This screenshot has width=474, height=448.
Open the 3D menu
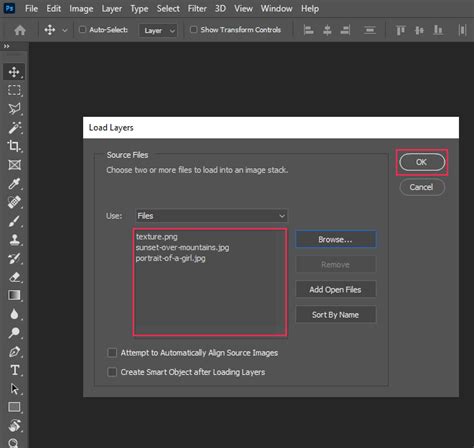[x=220, y=9]
